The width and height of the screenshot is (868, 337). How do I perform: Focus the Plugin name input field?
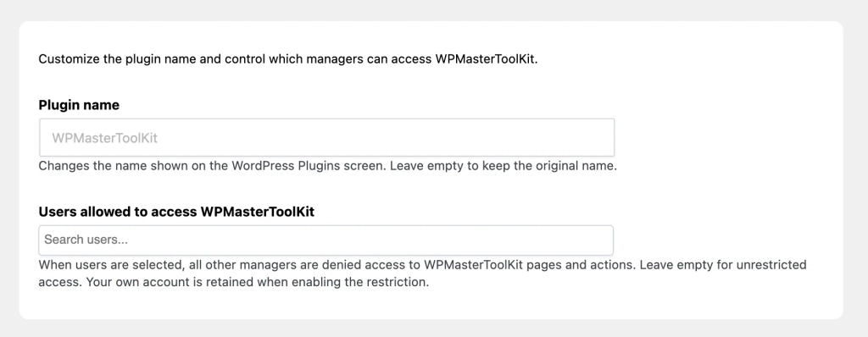point(326,137)
